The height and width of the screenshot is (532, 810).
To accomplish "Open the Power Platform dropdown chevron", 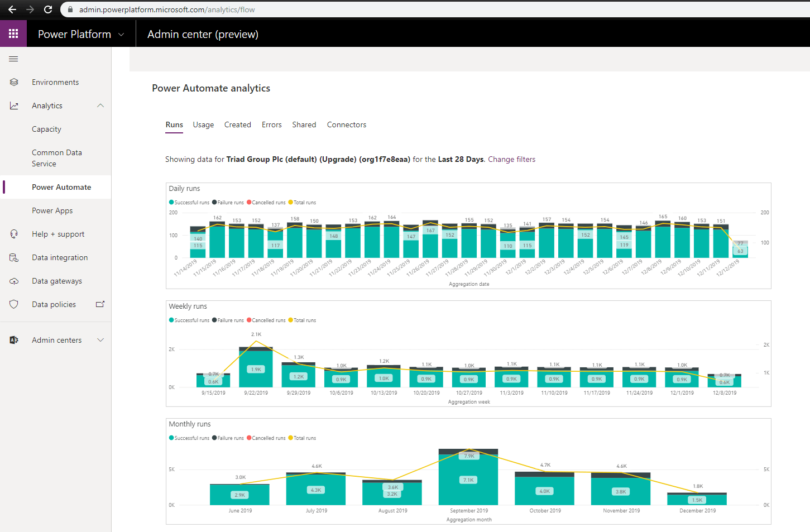I will [121, 35].
